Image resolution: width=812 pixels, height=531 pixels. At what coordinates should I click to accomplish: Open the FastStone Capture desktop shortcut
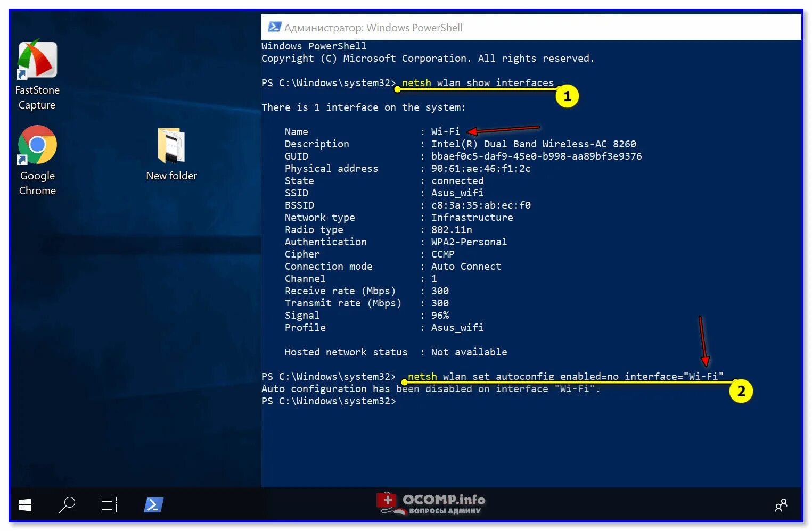pos(37,74)
